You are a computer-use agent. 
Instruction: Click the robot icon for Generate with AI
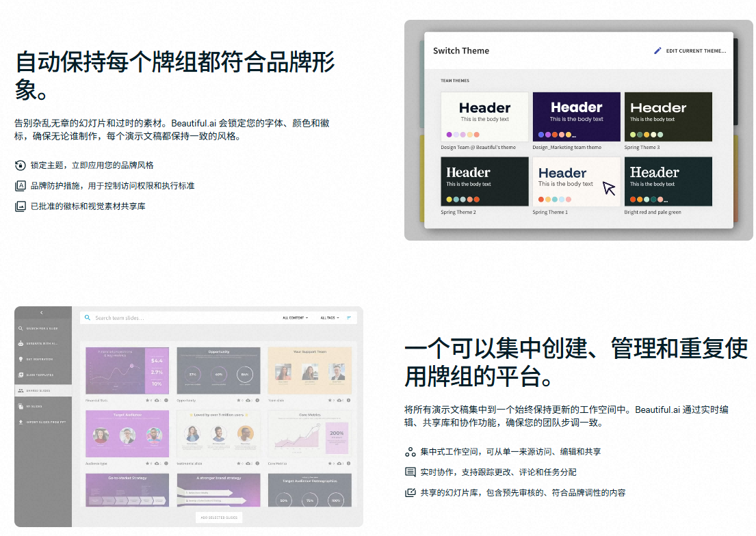coord(21,343)
